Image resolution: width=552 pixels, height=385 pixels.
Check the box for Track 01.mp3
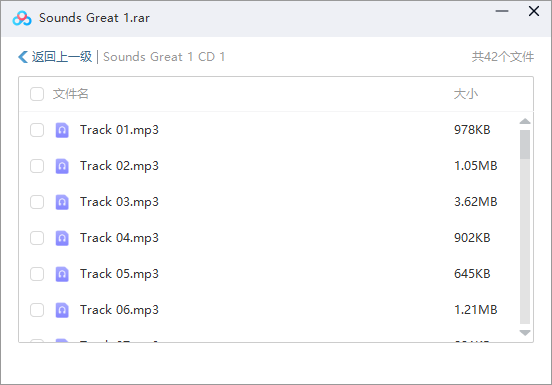click(37, 130)
